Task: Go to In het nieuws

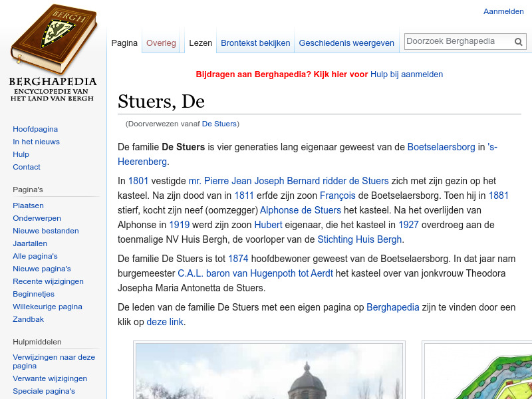Action: point(36,142)
